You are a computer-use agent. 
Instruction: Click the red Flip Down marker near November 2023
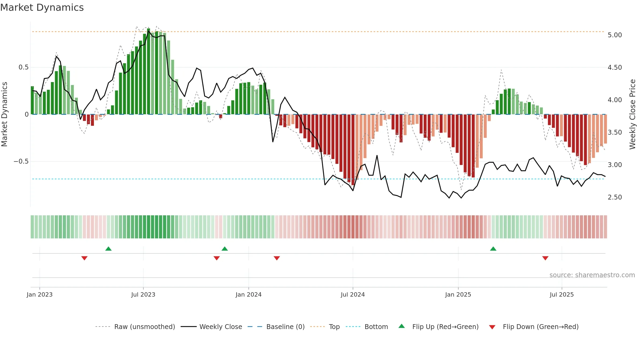pos(217,258)
